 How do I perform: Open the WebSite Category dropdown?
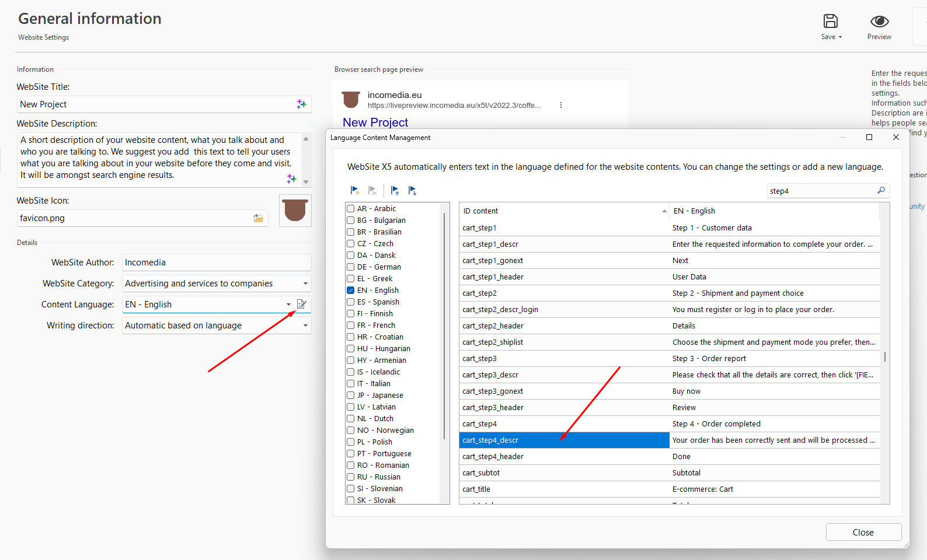point(305,283)
